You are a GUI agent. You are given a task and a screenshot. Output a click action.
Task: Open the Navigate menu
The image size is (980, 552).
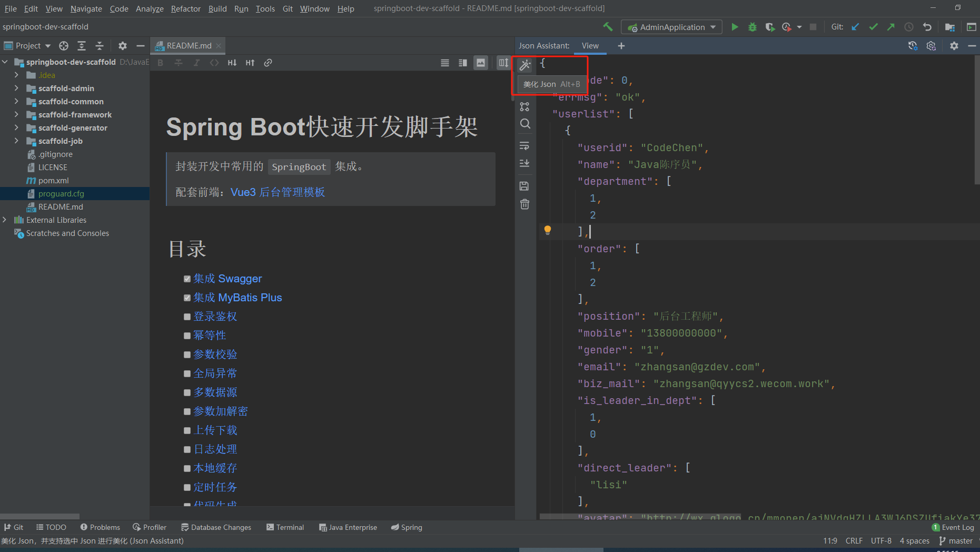click(86, 8)
